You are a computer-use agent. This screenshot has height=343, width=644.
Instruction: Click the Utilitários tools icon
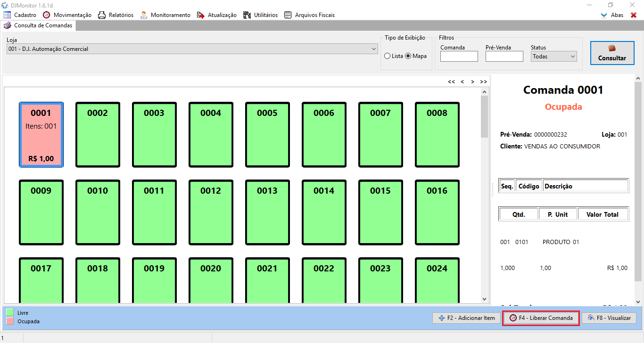(x=247, y=15)
